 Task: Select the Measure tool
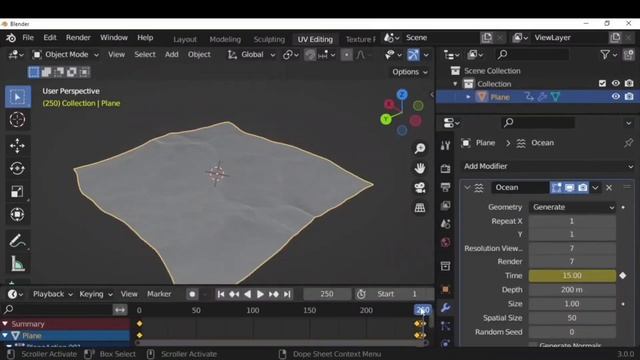pyautogui.click(x=18, y=264)
